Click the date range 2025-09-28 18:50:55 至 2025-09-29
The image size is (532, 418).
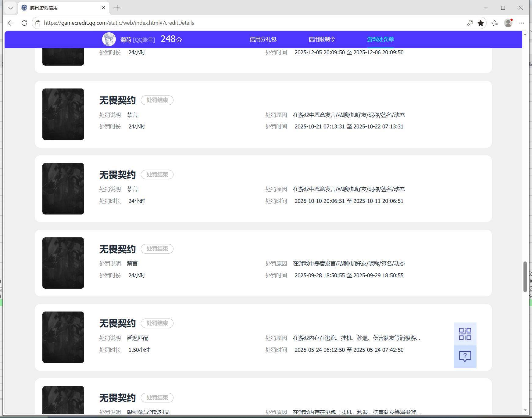[x=349, y=276]
